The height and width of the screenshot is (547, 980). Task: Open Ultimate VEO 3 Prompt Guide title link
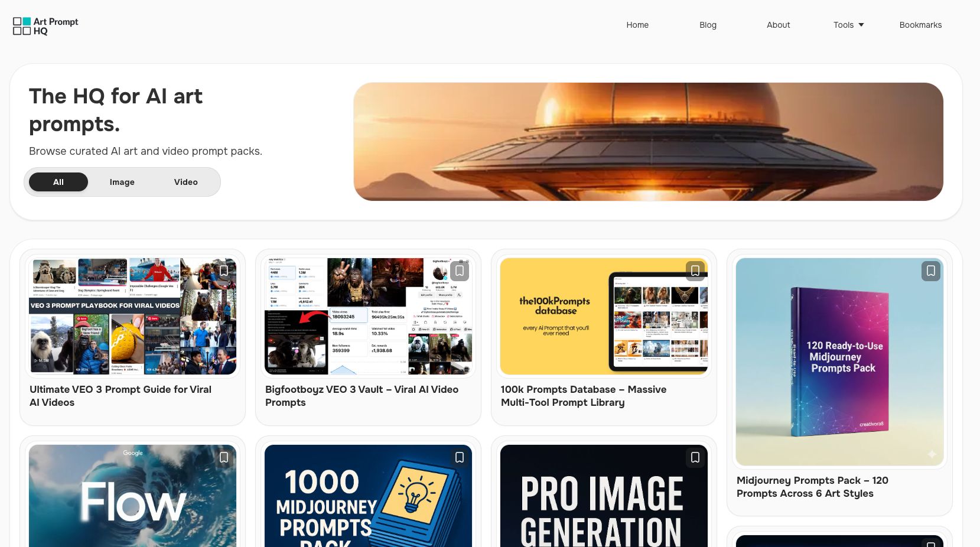(121, 396)
